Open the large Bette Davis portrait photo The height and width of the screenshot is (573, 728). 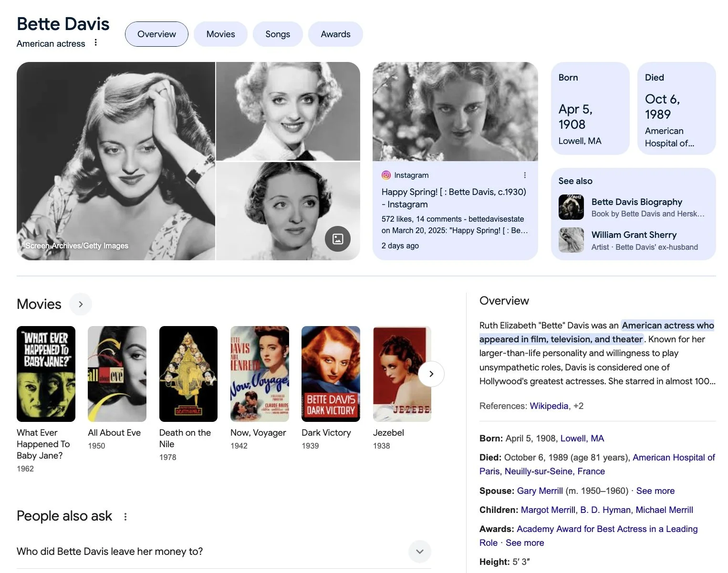coord(116,161)
